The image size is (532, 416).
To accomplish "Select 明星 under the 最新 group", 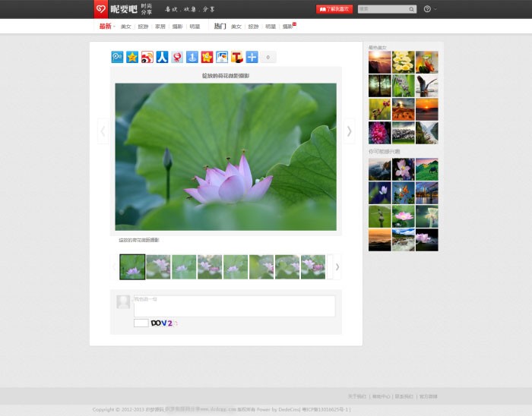I will pyautogui.click(x=195, y=27).
